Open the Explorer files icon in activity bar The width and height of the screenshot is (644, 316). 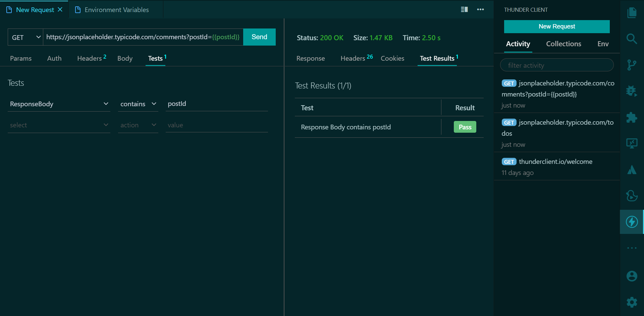point(632,13)
